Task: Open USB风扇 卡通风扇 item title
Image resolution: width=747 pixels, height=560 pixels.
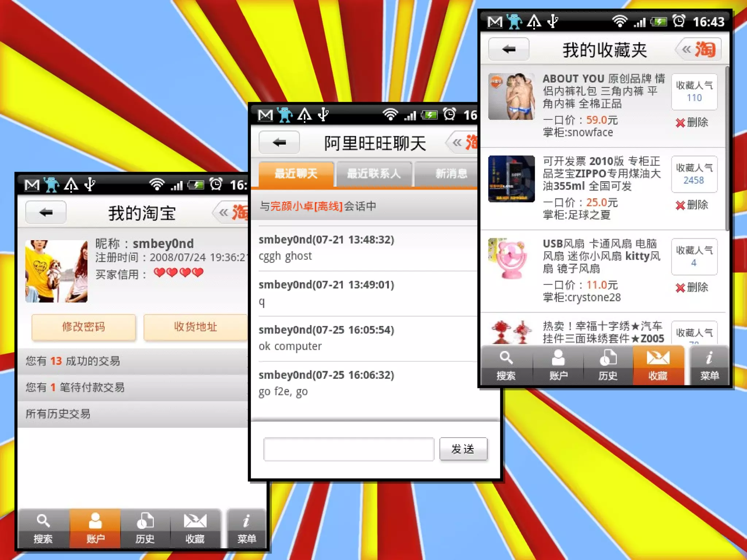Action: [602, 256]
